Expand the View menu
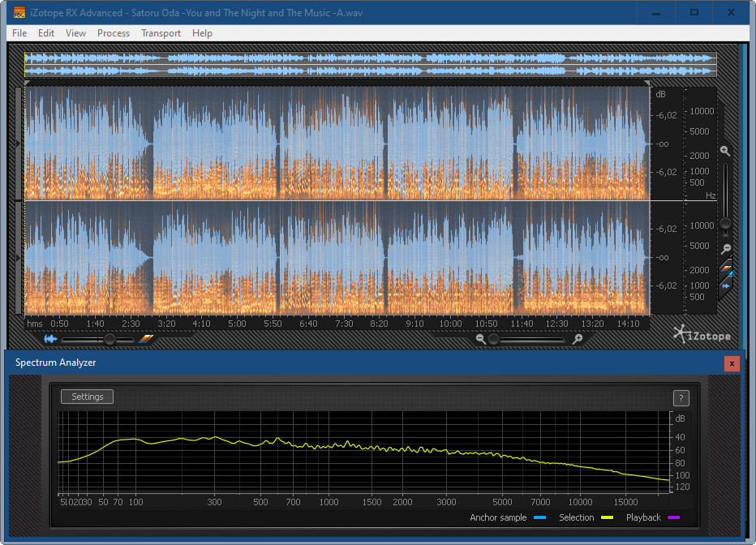Screen dimensions: 756x545 [75, 33]
